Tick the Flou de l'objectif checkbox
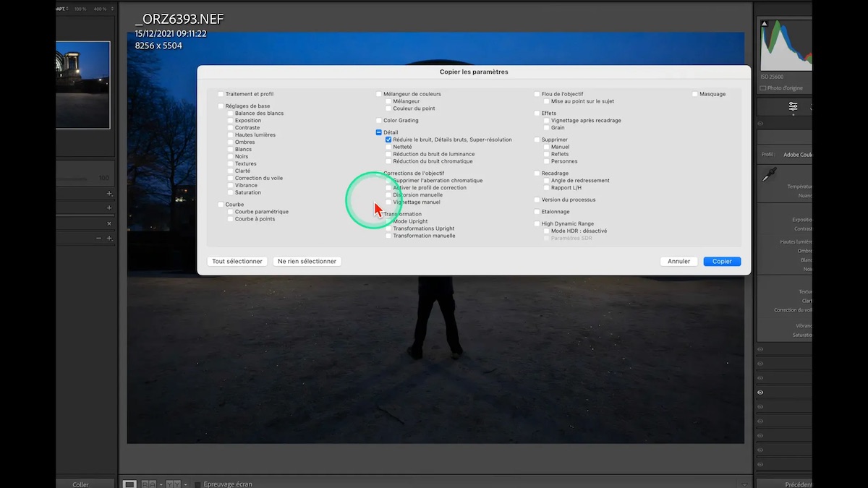This screenshot has height=488, width=868. (x=537, y=94)
